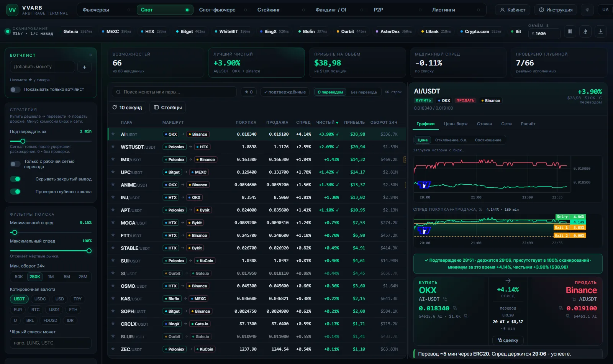
Task: Star the UPC/USDT row
Action: click(113, 172)
